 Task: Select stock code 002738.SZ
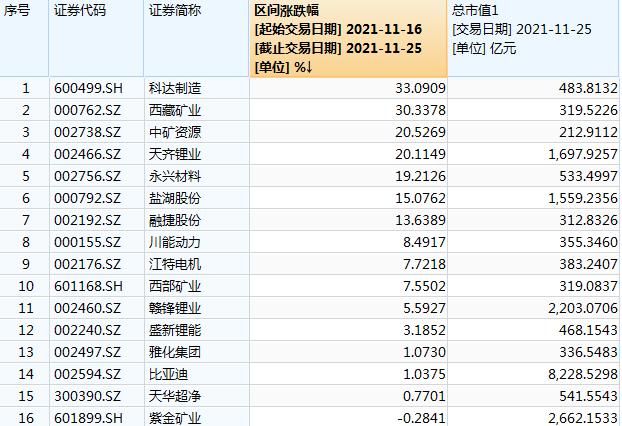click(87, 132)
